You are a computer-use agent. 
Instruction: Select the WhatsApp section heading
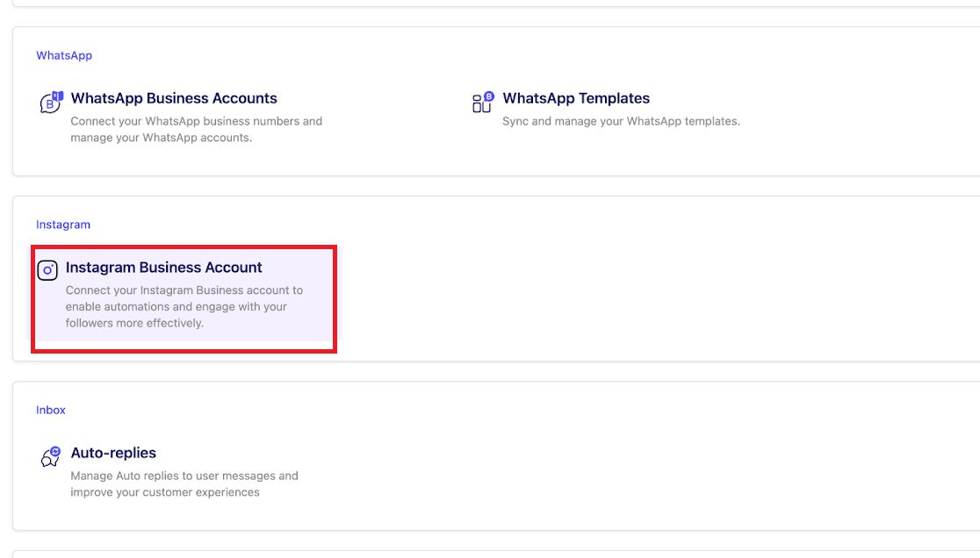click(x=64, y=55)
